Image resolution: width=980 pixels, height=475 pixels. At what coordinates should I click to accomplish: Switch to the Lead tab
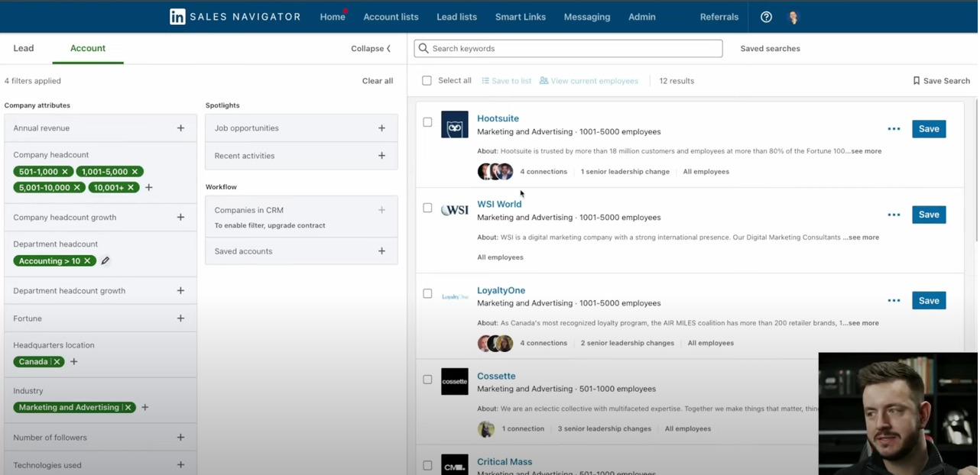click(x=24, y=48)
